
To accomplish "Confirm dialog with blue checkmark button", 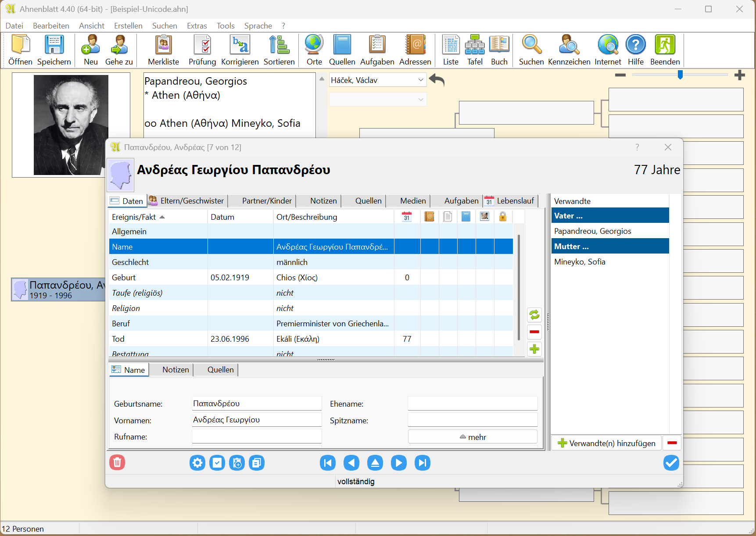I will coord(671,463).
